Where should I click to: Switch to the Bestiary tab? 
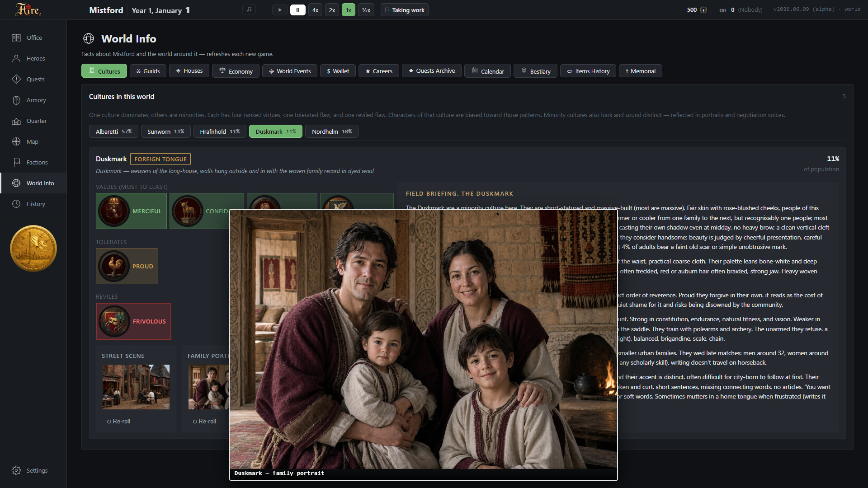[x=535, y=71]
